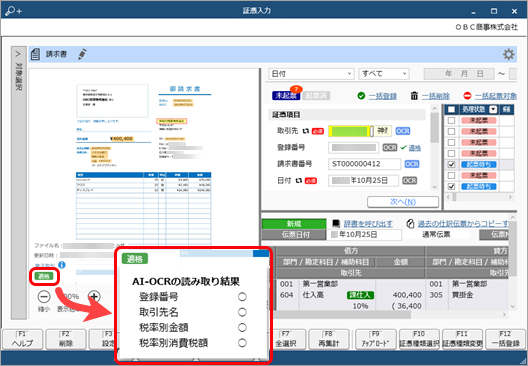This screenshot has height=366, width=528.
Task: Click the pencil edit icon beside 請求書
Action: pos(82,54)
